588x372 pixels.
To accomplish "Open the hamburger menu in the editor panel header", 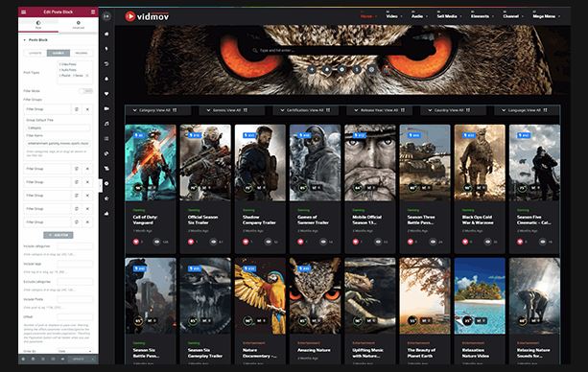I will click(24, 12).
